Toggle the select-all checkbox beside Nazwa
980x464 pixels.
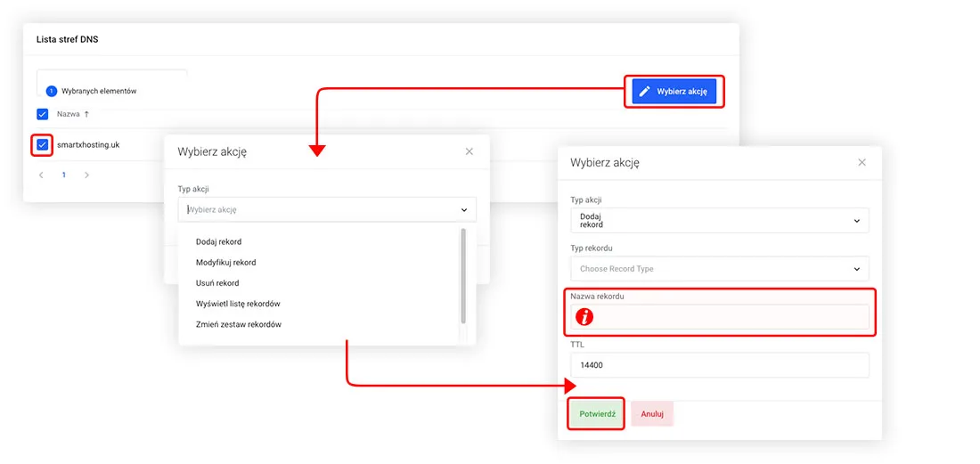(42, 114)
